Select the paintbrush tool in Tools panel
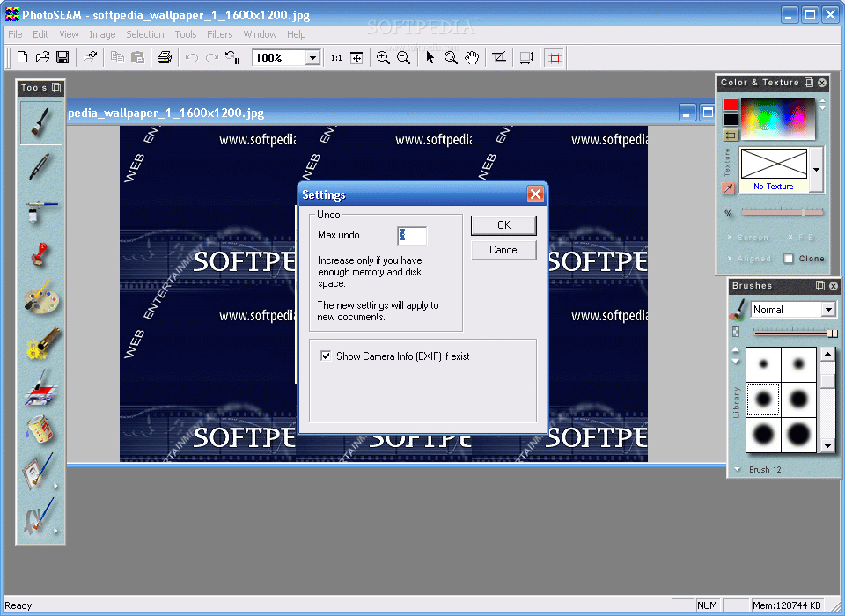 tap(41, 123)
